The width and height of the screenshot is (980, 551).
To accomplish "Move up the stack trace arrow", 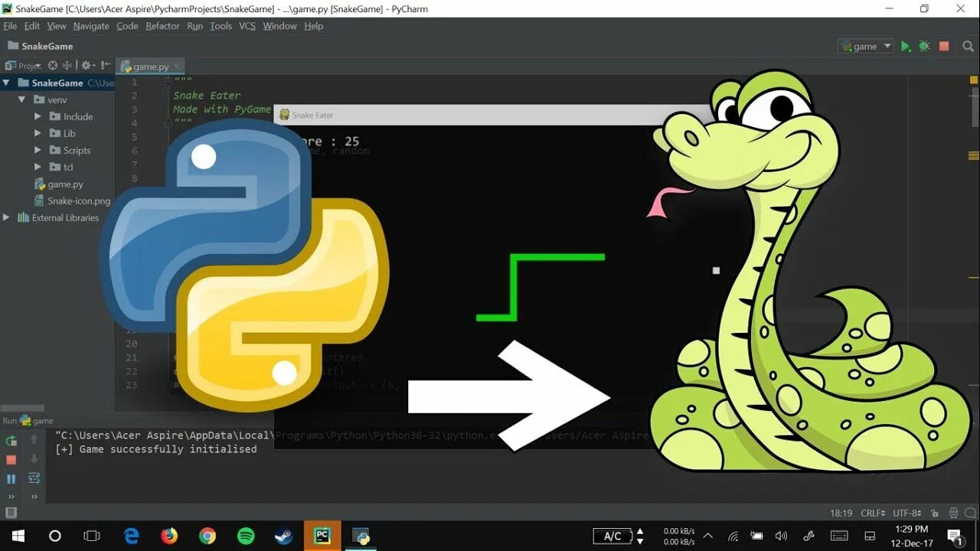I will point(34,440).
